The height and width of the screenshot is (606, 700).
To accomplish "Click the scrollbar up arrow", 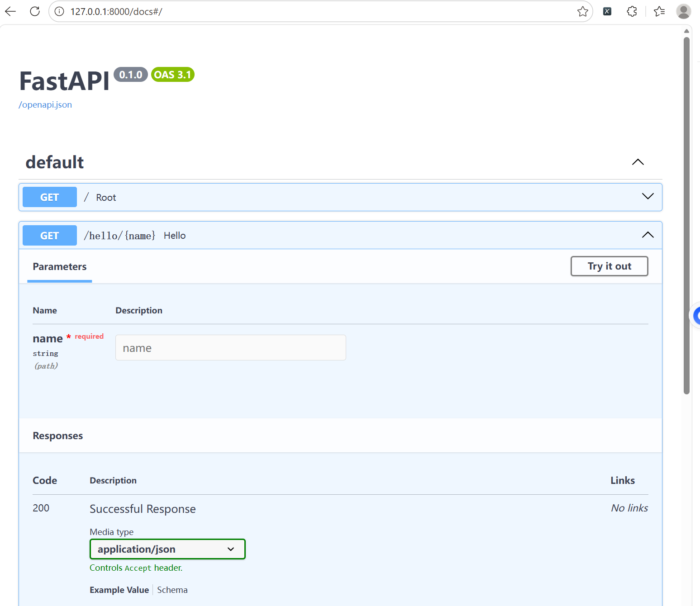I will (x=686, y=31).
